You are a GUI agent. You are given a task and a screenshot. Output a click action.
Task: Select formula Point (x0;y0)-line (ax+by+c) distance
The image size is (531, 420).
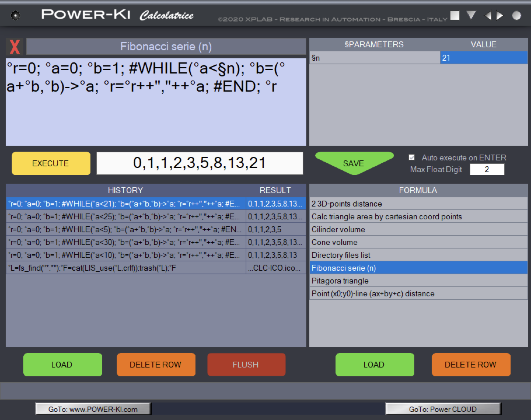point(418,293)
